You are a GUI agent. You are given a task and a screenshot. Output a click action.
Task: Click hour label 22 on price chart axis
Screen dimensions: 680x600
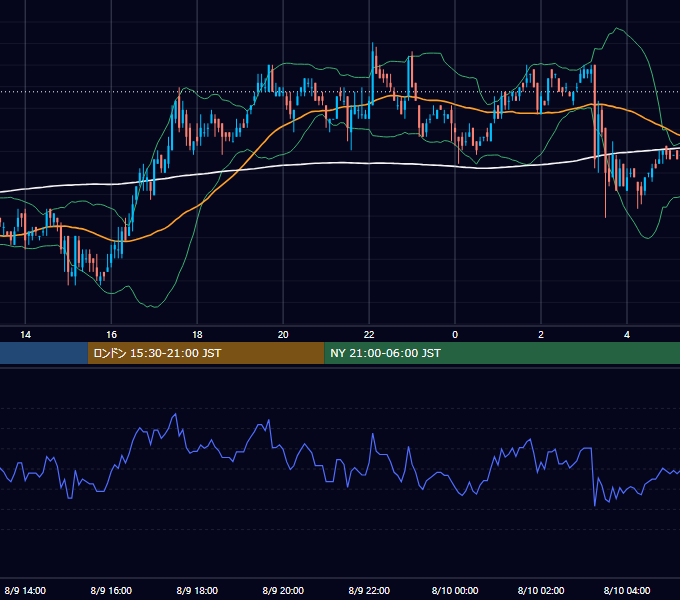coord(369,335)
